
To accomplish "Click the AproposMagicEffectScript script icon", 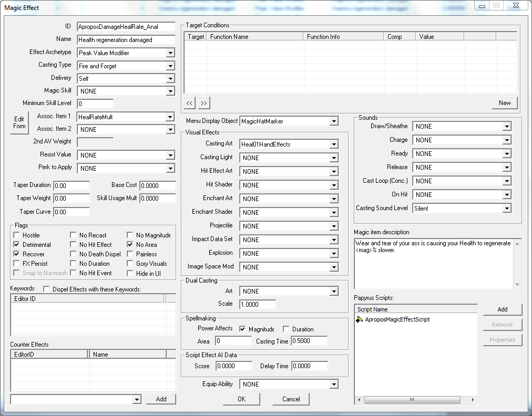I will click(359, 319).
